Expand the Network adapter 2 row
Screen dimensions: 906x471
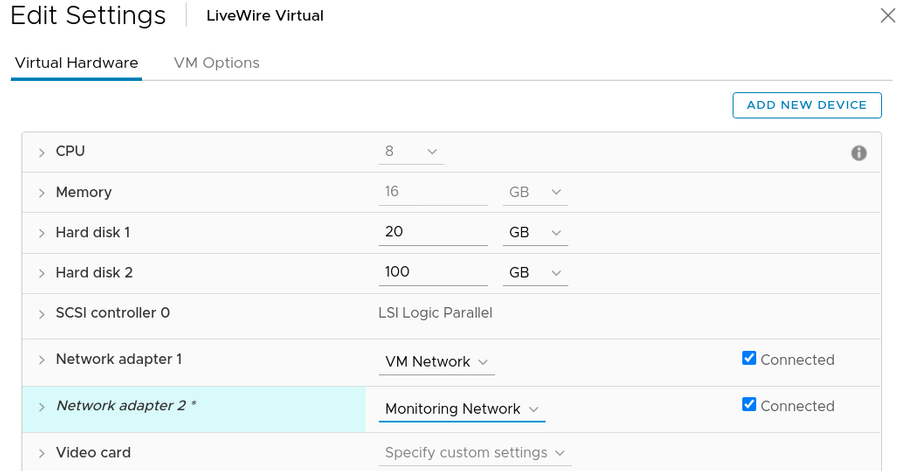[42, 407]
